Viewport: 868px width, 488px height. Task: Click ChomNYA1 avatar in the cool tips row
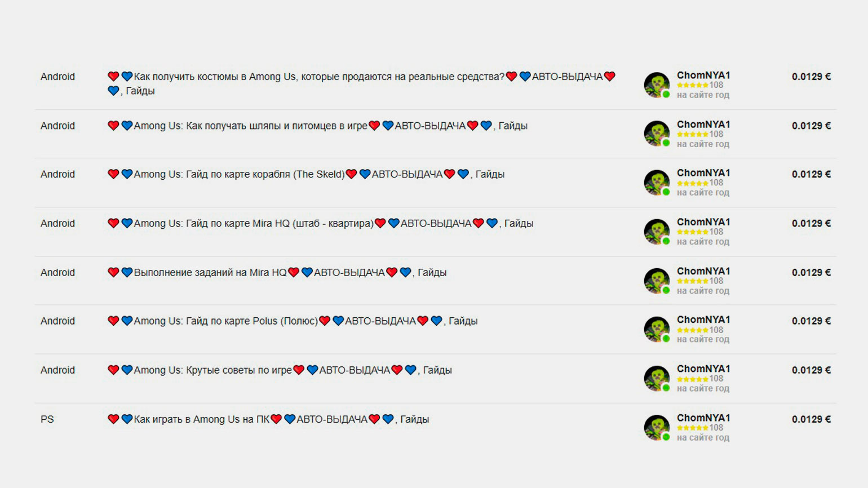[657, 379]
